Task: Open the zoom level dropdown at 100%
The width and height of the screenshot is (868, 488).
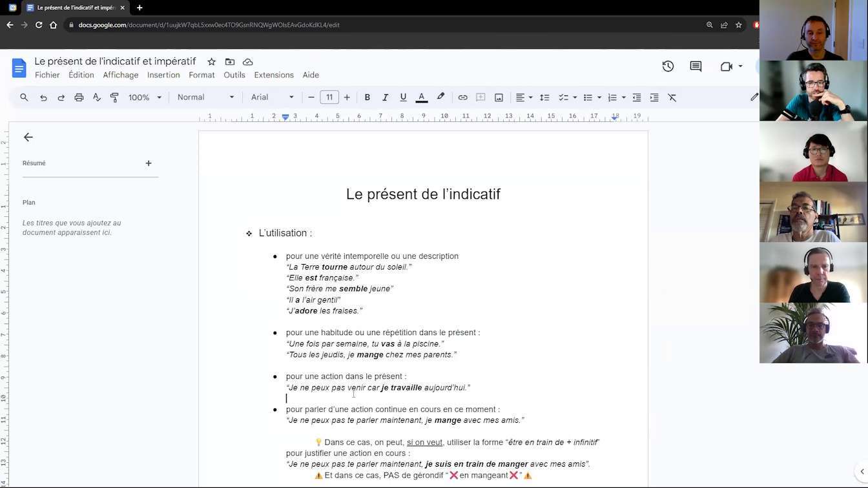Action: [x=145, y=97]
